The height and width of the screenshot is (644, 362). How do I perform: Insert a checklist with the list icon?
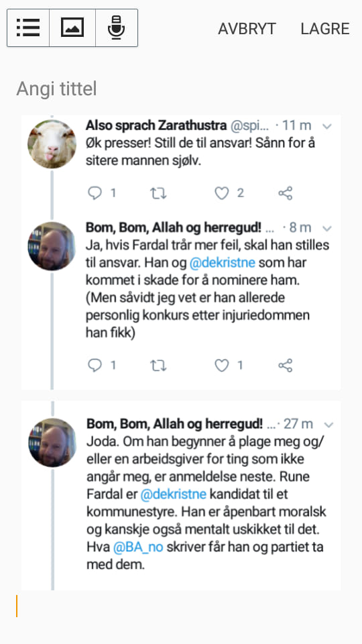[x=28, y=28]
